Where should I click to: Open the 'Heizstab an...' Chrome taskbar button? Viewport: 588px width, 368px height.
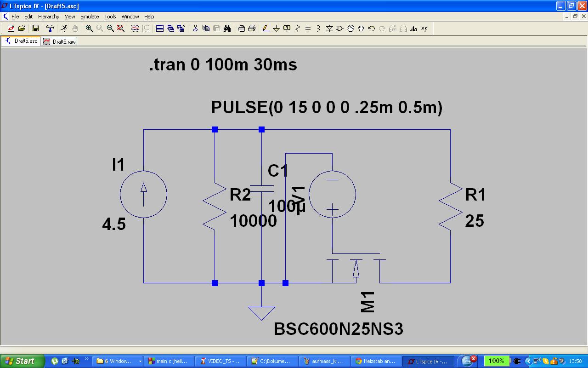(x=376, y=361)
